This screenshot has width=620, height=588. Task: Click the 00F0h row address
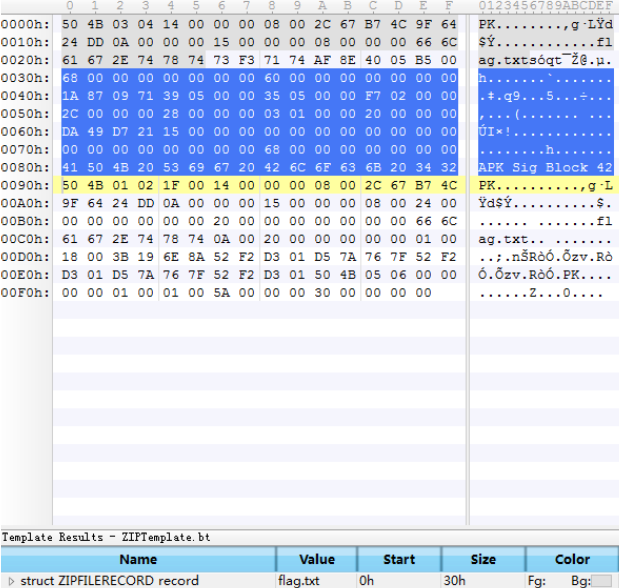click(25, 293)
